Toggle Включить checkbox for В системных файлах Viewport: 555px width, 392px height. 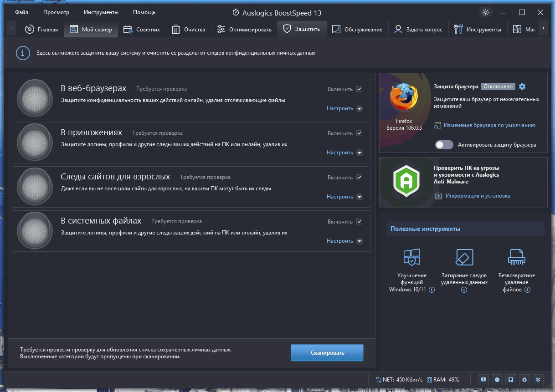360,222
